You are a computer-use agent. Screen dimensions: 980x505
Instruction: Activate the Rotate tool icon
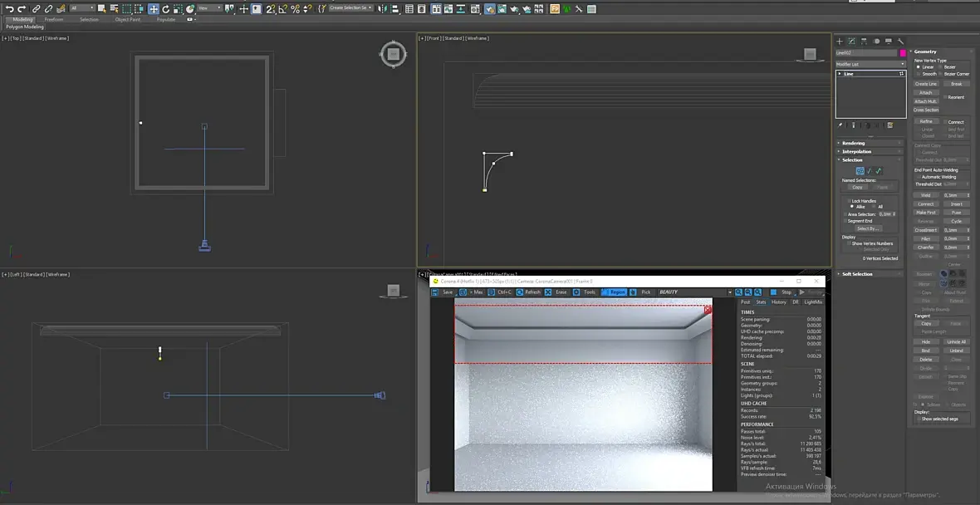pyautogui.click(x=165, y=9)
